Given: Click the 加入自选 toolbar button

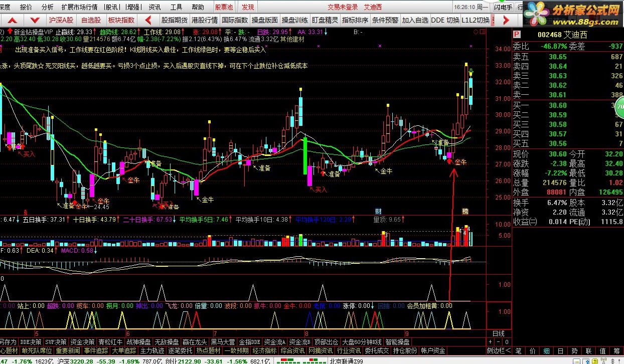Looking at the screenshot, I should [x=415, y=20].
